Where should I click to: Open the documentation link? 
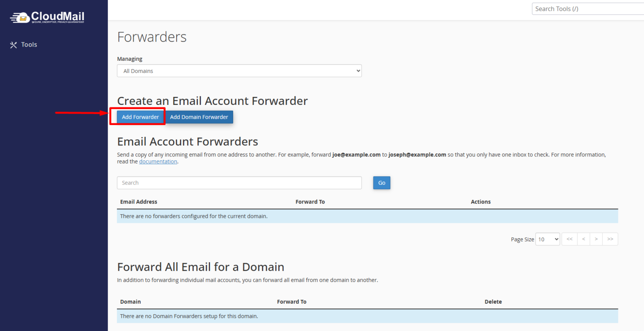[158, 162]
